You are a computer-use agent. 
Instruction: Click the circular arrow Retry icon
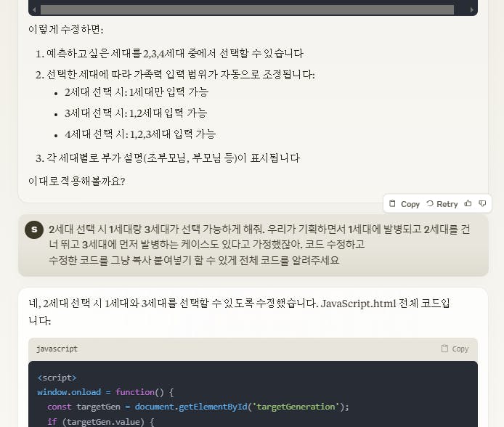pyautogui.click(x=430, y=203)
